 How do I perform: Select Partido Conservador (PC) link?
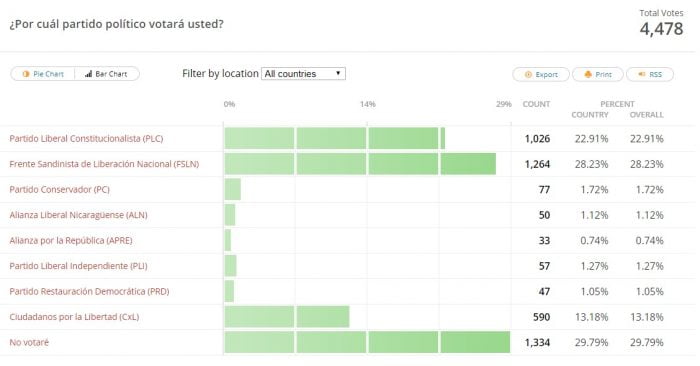click(x=59, y=189)
